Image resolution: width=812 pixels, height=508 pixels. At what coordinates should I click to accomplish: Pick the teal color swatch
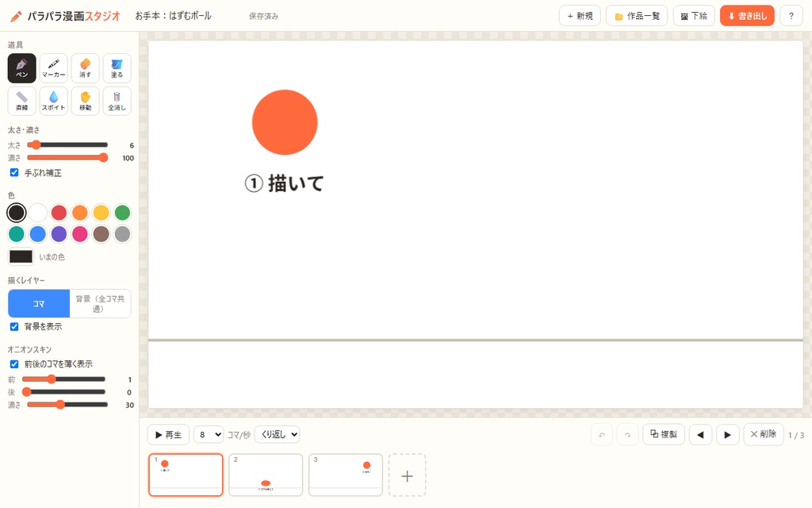pos(17,234)
